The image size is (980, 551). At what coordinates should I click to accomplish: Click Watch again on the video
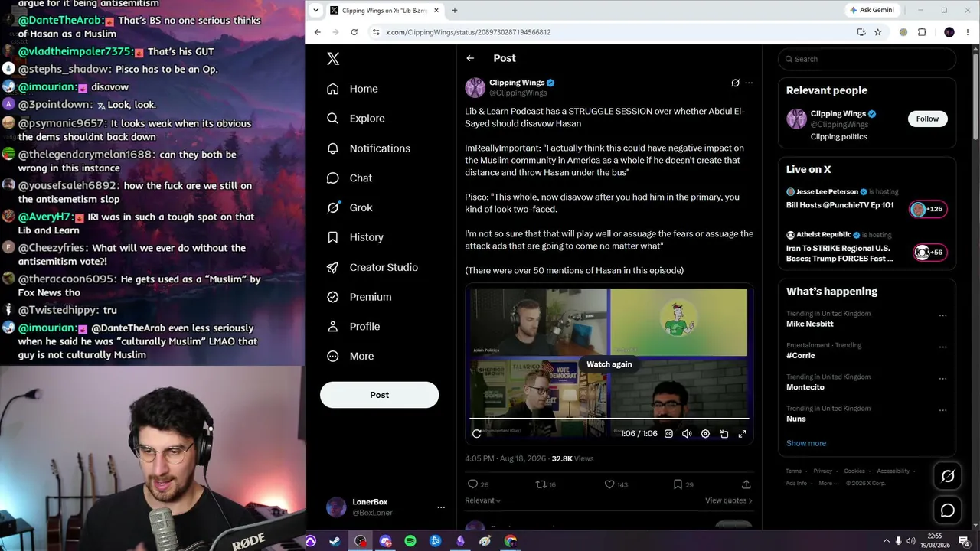(609, 364)
